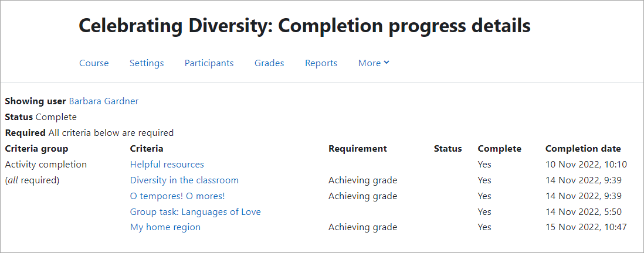Click the Requirement column header
Screen dimensions: 644x253
click(358, 149)
